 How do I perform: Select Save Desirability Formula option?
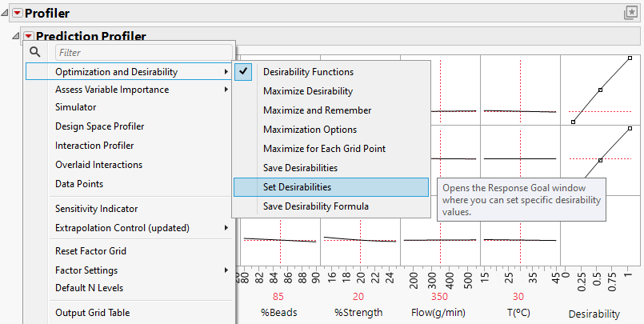click(x=315, y=206)
